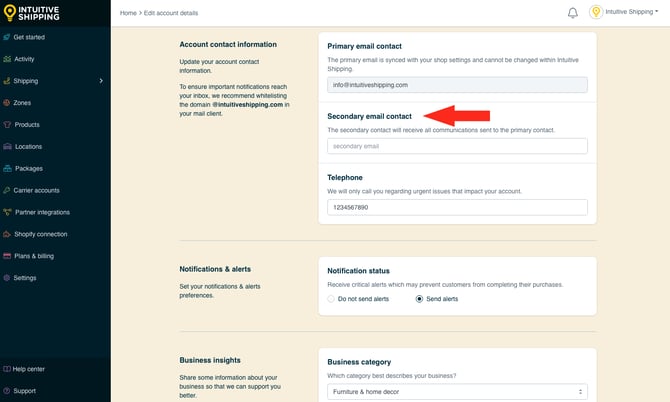
Task: Open the Zones section
Action: pos(22,103)
